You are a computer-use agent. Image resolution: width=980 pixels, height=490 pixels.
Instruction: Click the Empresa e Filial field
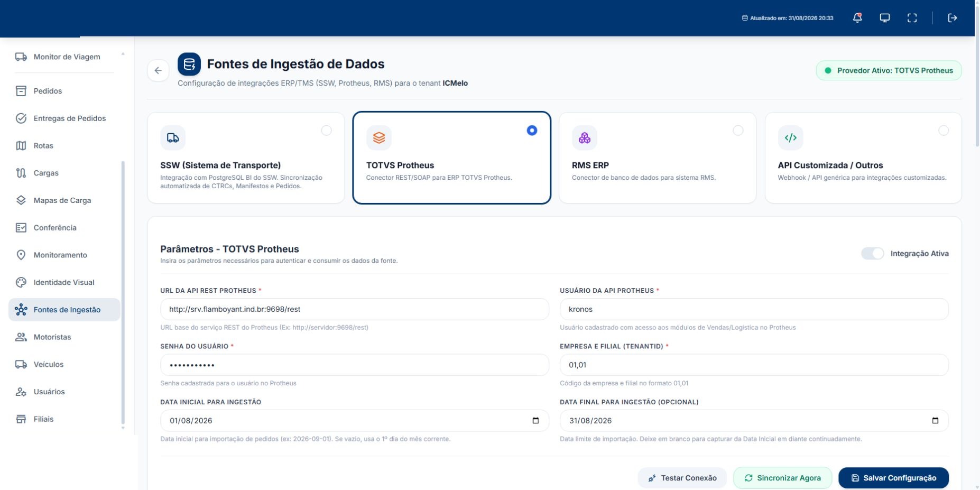754,365
